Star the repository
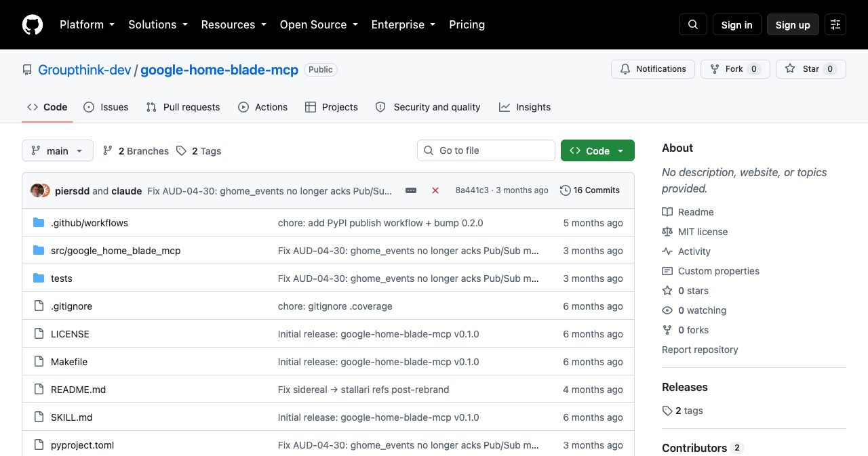868x456 pixels. pos(811,69)
